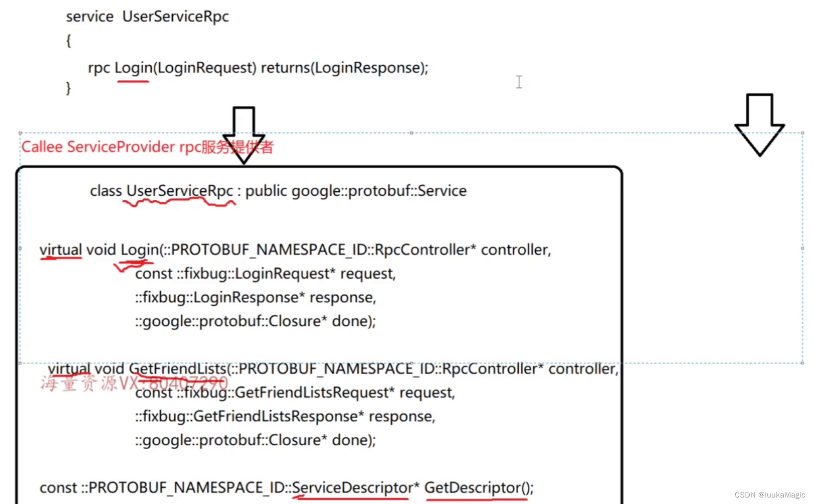Click "class UserServiceRpc : public google::protobuf::Service" text
Viewport: 813px width, 504px height.
pyautogui.click(x=278, y=191)
